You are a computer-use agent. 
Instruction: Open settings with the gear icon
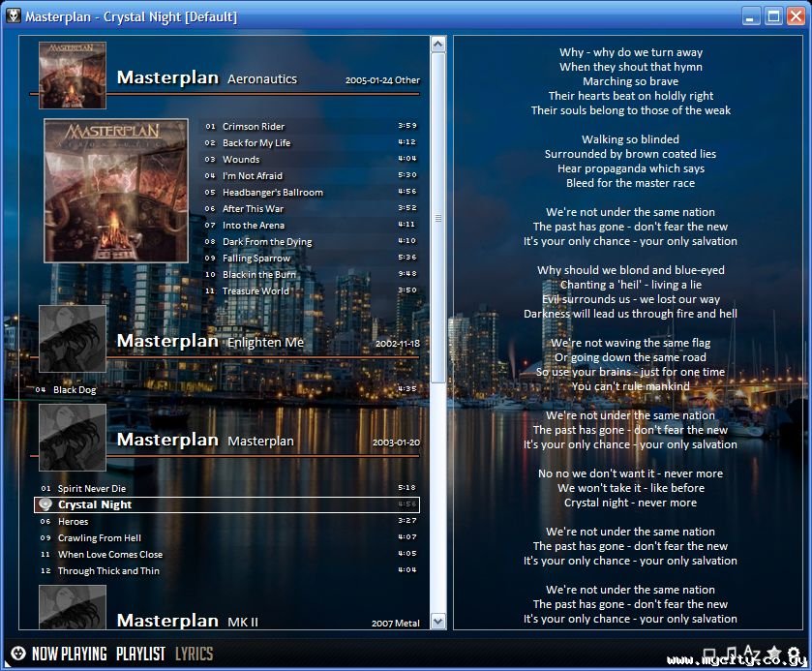coord(795,654)
